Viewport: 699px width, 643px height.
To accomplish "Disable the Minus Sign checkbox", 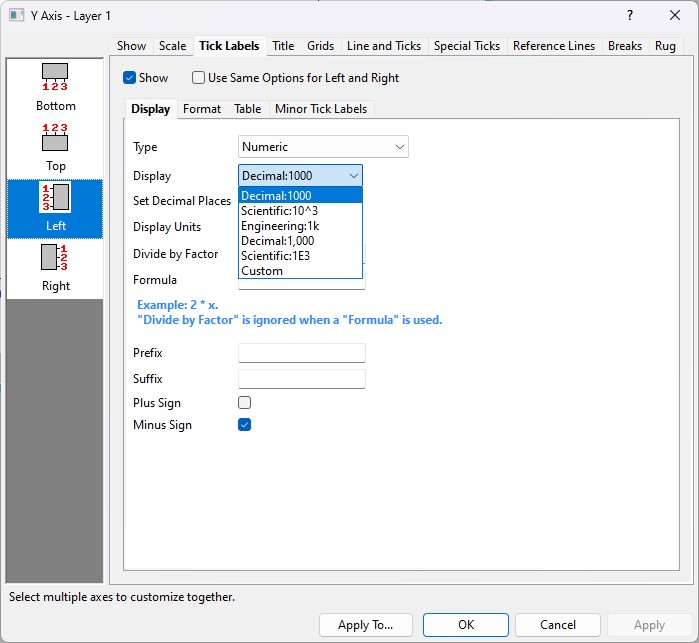I will point(244,425).
